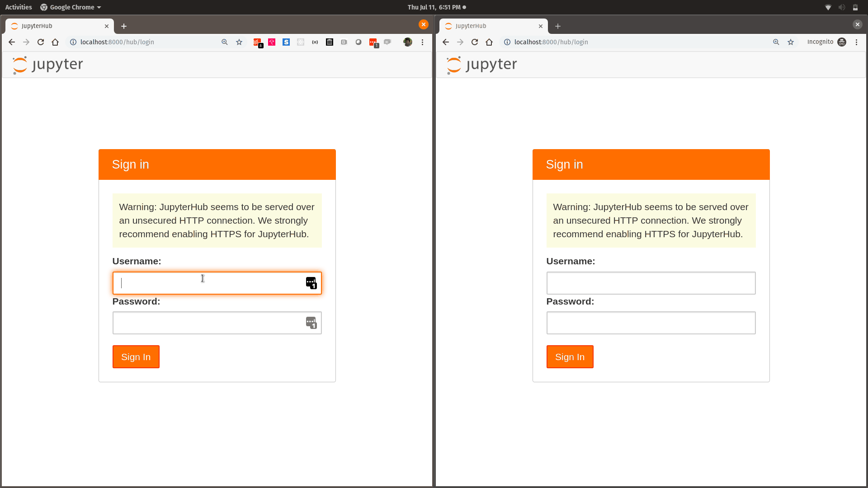This screenshot has width=868, height=488.
Task: Open Activities overview
Action: click(19, 7)
